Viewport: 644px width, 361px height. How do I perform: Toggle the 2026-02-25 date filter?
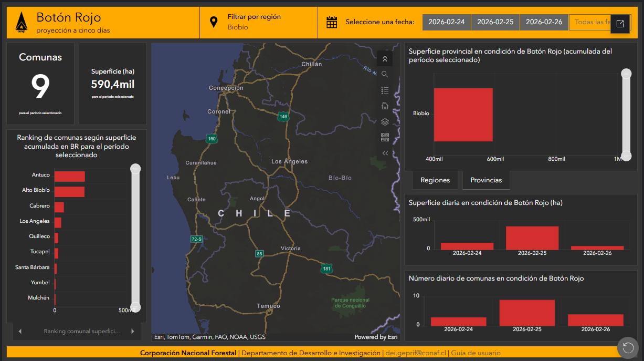point(495,22)
